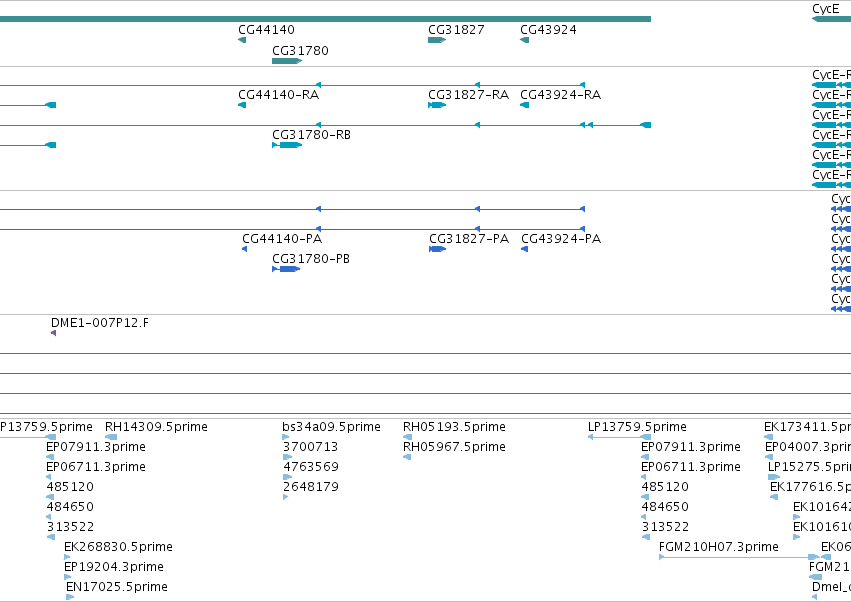Select protein label CG44140-PA

point(282,239)
